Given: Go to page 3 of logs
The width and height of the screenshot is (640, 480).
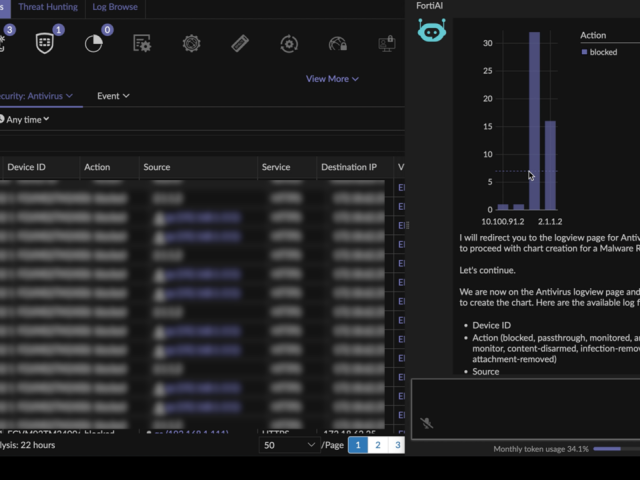Looking at the screenshot, I should pyautogui.click(x=397, y=445).
